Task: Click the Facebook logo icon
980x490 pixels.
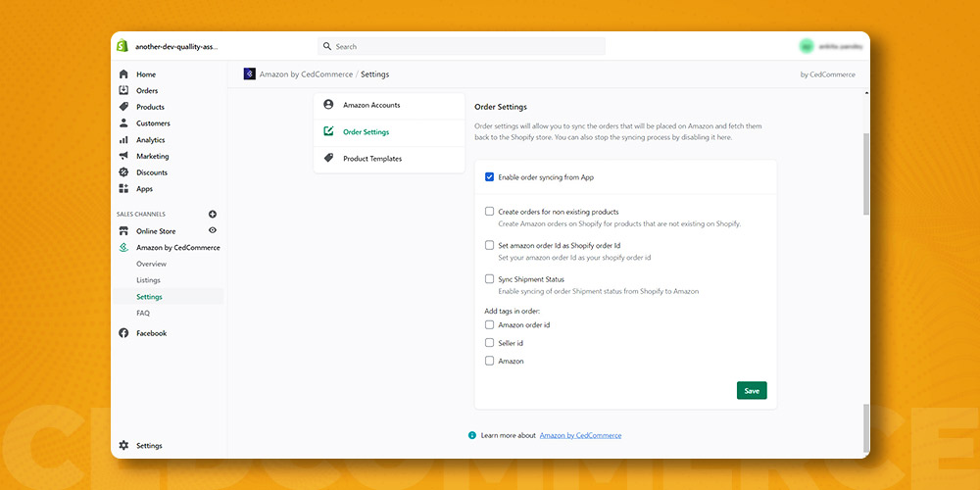Action: click(123, 333)
